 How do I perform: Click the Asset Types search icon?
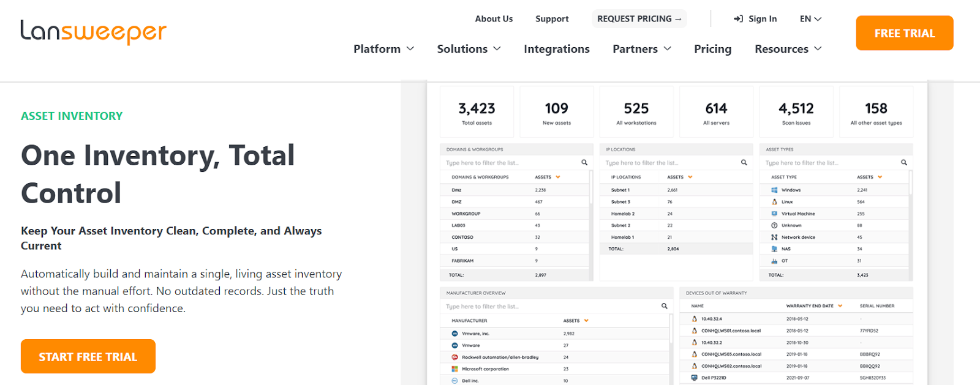tap(904, 163)
